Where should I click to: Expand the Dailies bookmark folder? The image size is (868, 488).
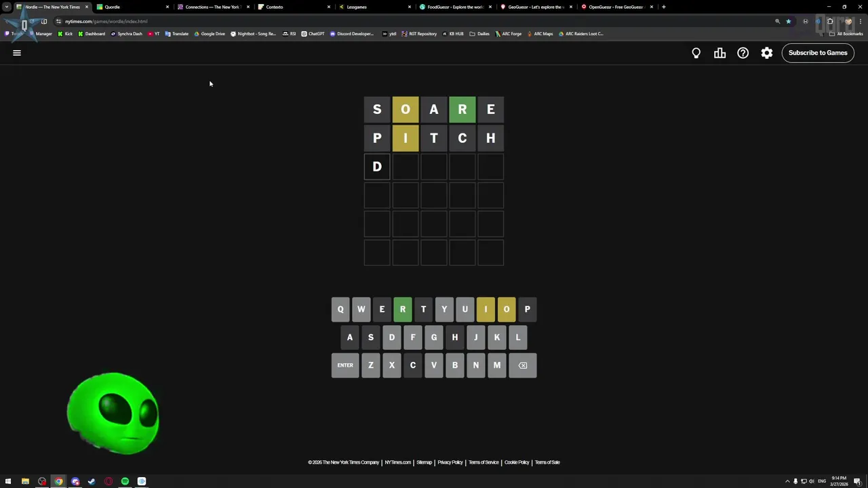(479, 33)
